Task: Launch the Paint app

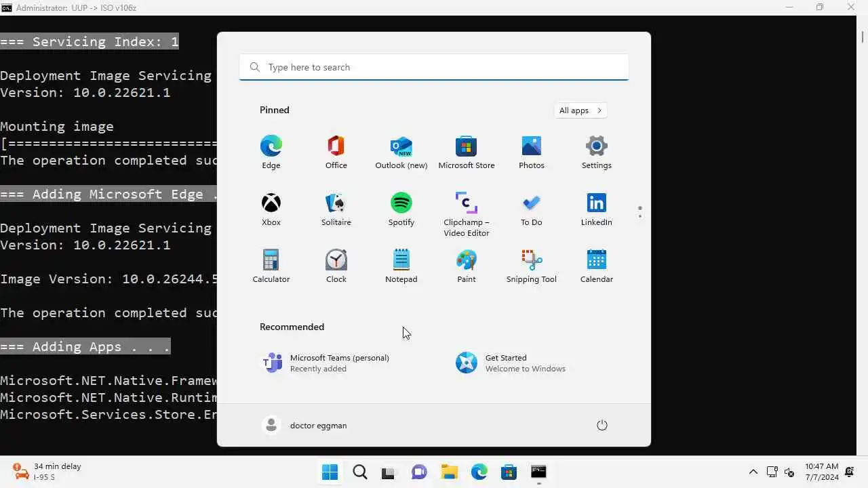Action: click(x=467, y=266)
